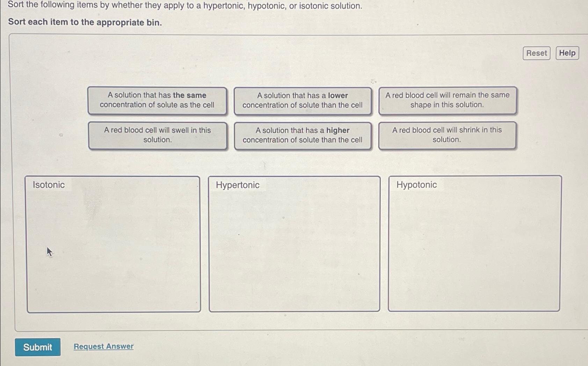
Task: Click the instruction text 'Sort each item to the appropriate bin'
Action: point(85,22)
